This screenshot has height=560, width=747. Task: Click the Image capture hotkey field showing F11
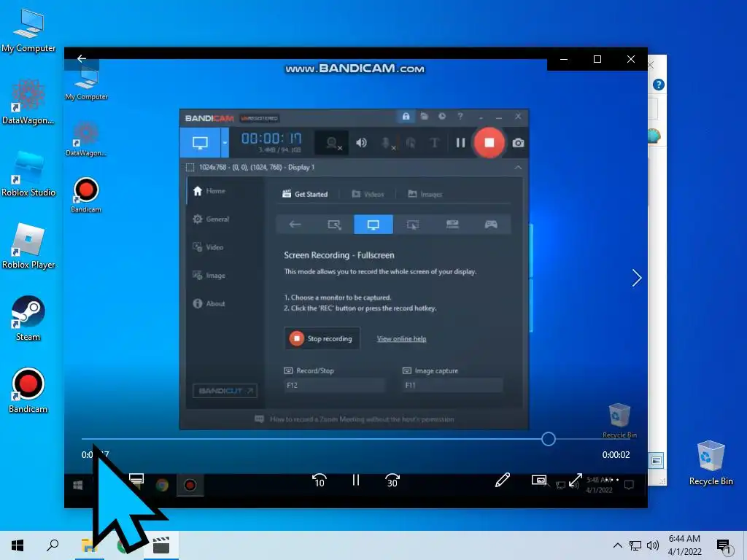click(452, 385)
